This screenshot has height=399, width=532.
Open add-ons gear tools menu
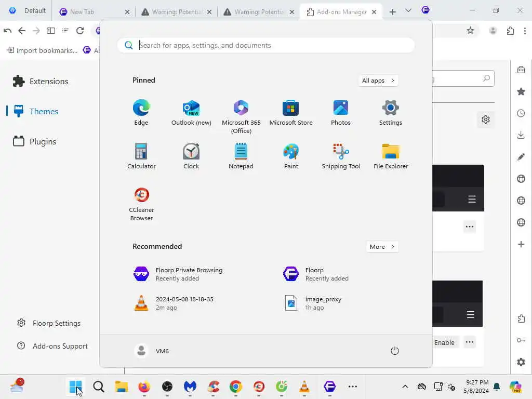click(x=486, y=119)
